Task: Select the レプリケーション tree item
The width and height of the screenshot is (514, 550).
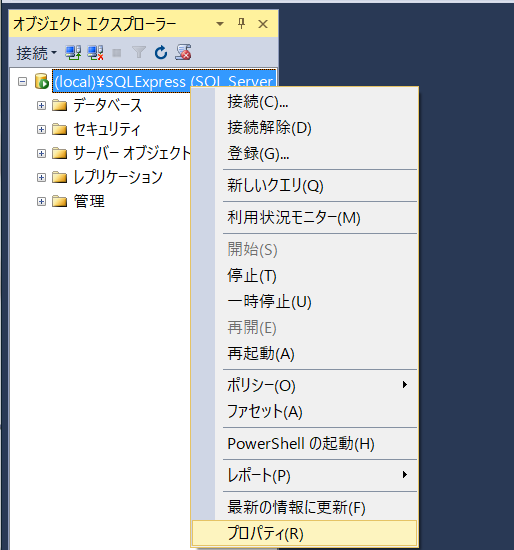Action: tap(118, 177)
